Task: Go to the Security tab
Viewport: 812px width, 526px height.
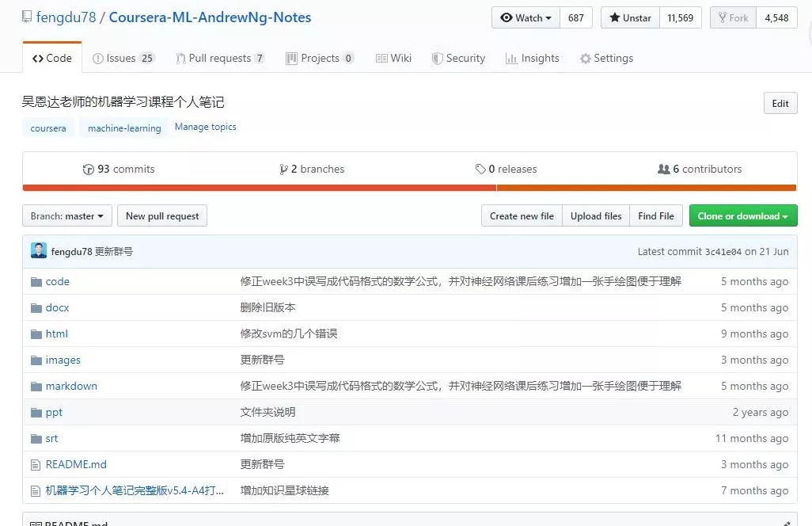Action: (459, 58)
